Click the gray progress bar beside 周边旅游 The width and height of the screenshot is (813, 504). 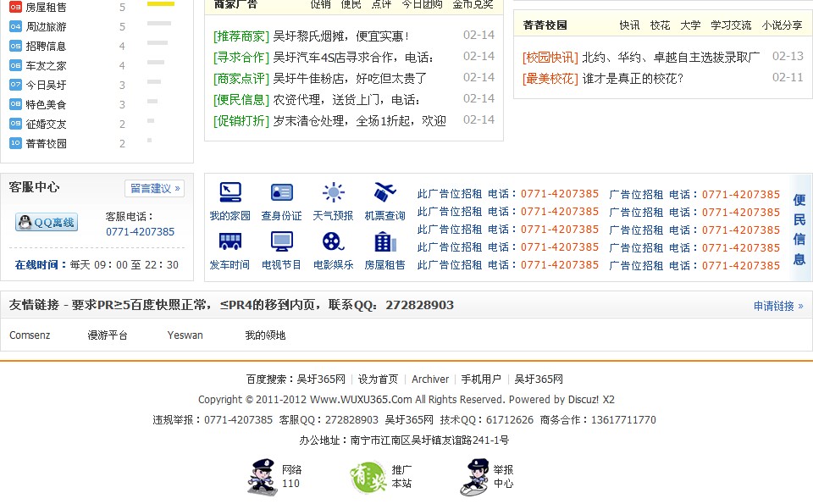click(x=159, y=23)
